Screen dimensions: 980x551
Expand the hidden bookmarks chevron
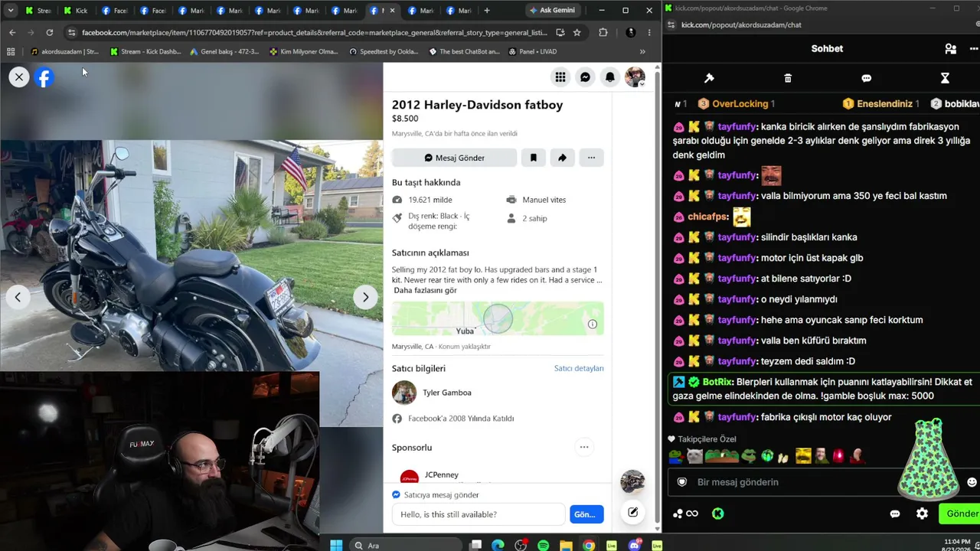point(642,52)
